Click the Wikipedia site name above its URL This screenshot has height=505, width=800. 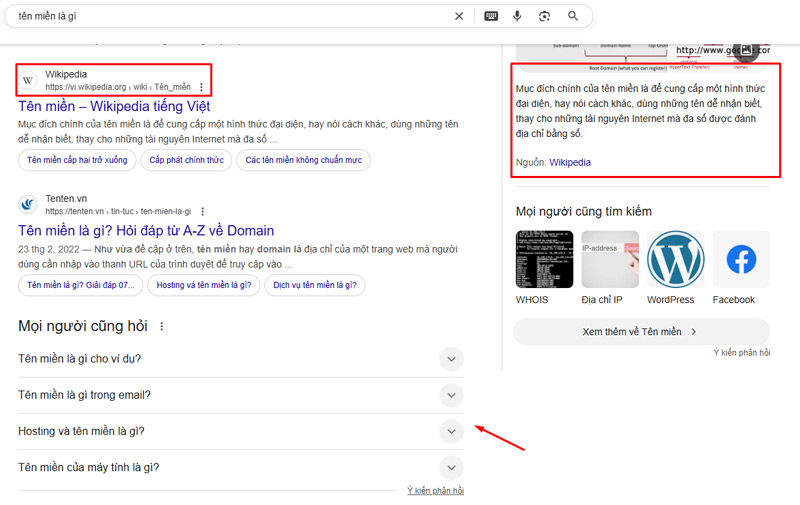pyautogui.click(x=66, y=74)
